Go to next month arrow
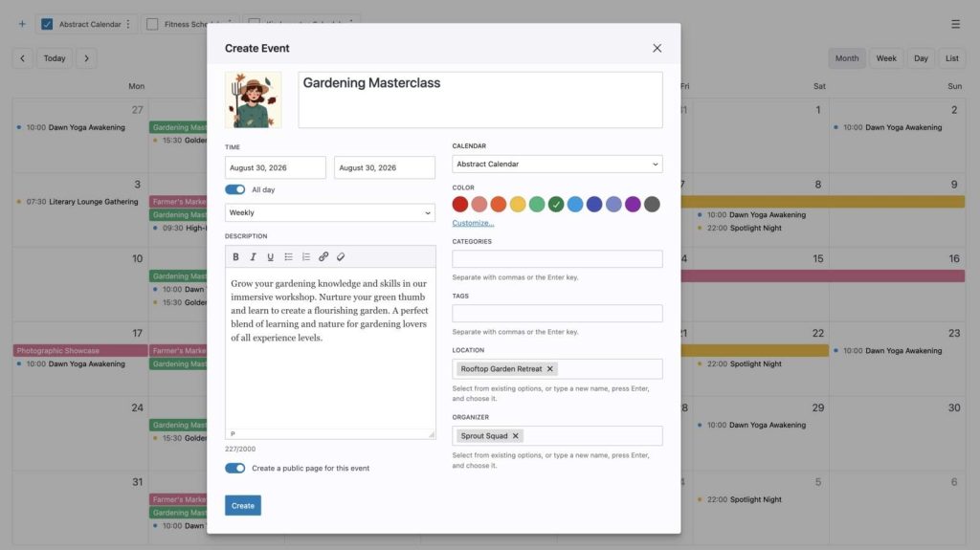Screen dimensions: 980x550 [86, 58]
